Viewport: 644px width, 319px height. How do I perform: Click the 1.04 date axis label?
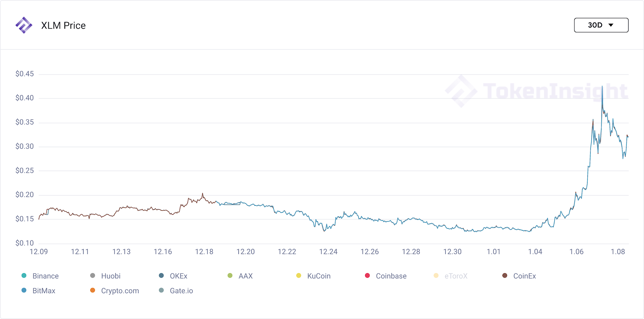[x=535, y=252]
